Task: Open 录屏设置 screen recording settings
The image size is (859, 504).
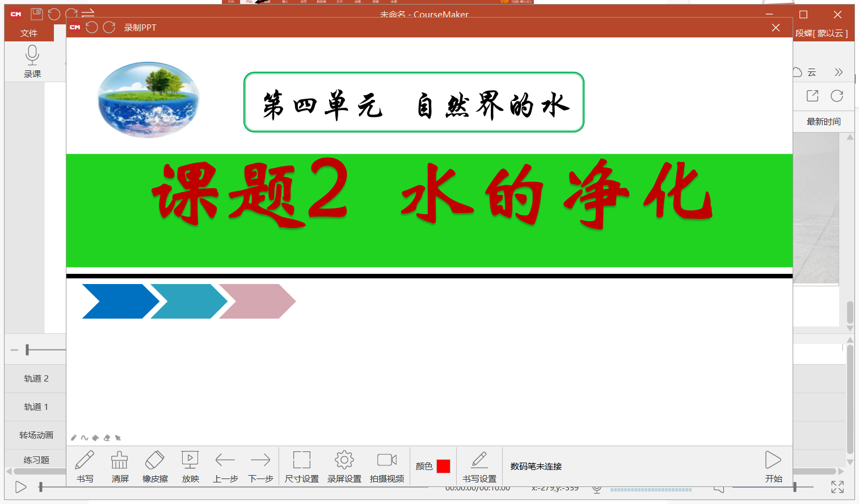Action: pyautogui.click(x=344, y=467)
